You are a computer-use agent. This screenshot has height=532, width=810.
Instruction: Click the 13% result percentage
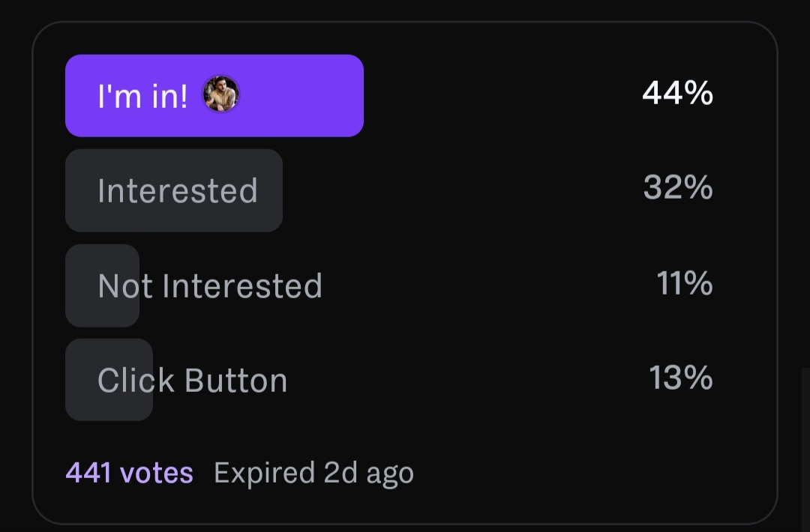680,378
